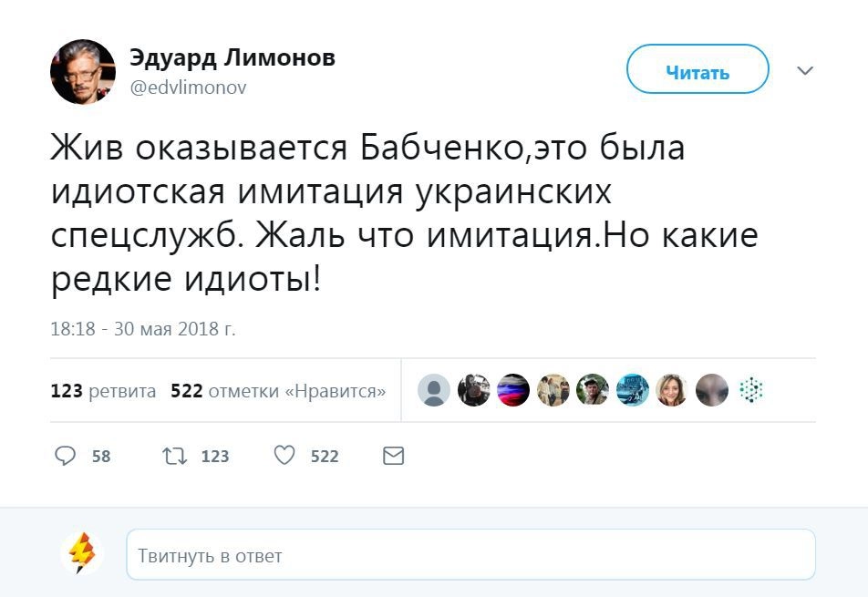Expand the tweet options chevron
868x597 pixels.
pyautogui.click(x=805, y=70)
